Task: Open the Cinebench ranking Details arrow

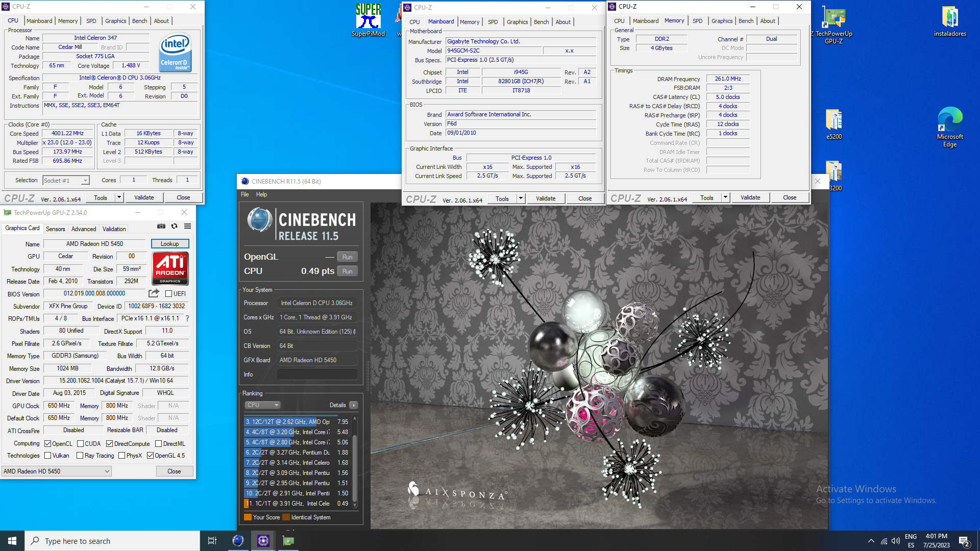Action: point(354,405)
